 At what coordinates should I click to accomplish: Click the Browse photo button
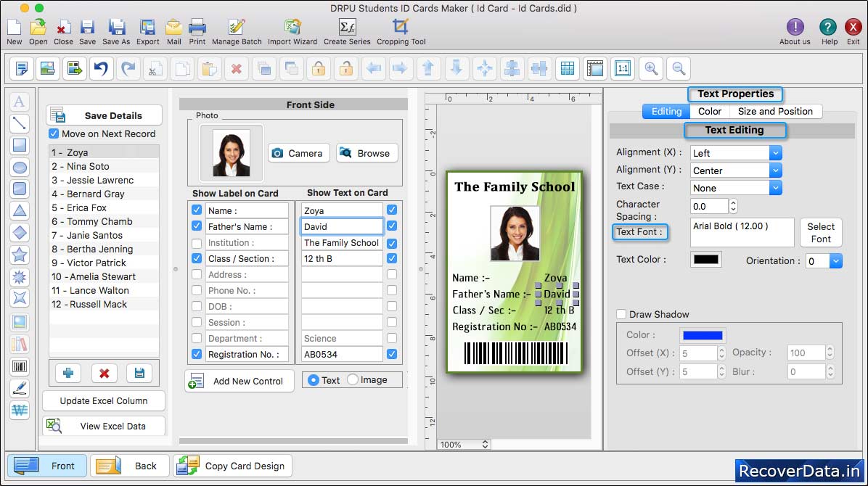click(x=367, y=153)
